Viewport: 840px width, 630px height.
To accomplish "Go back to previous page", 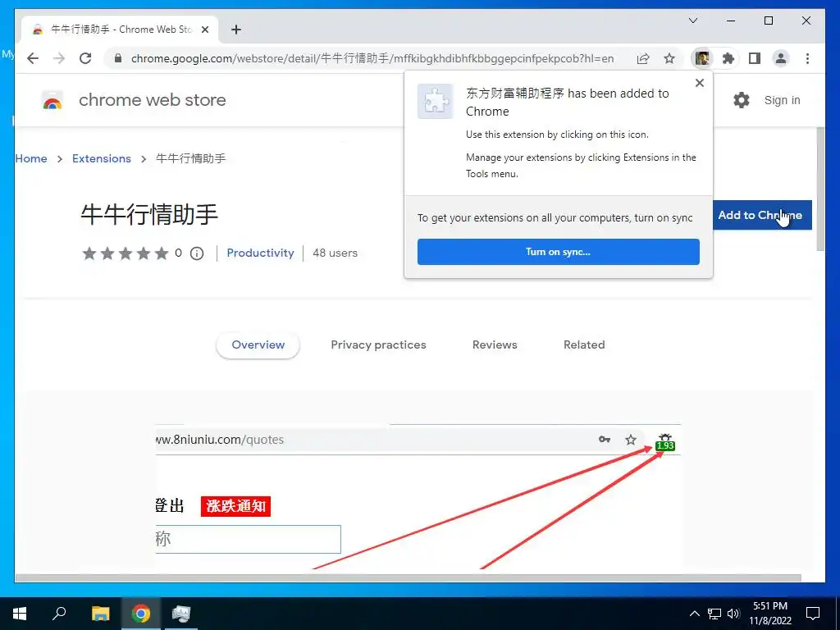I will coord(33,58).
